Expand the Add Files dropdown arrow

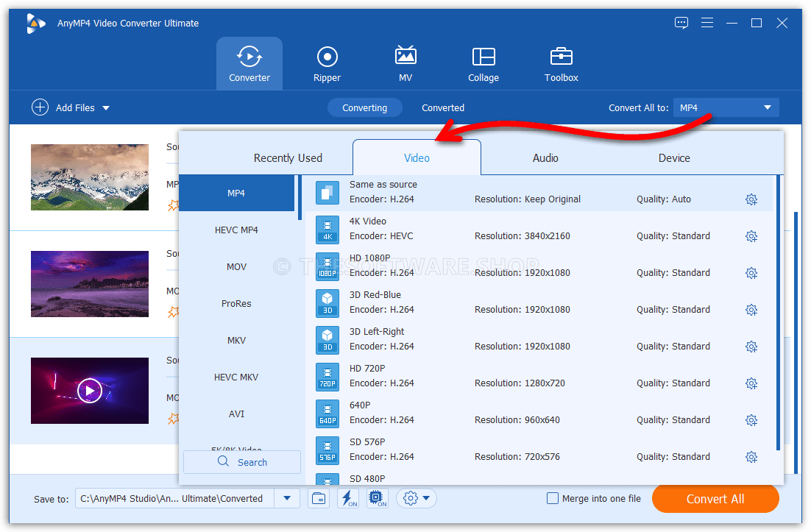coord(106,108)
